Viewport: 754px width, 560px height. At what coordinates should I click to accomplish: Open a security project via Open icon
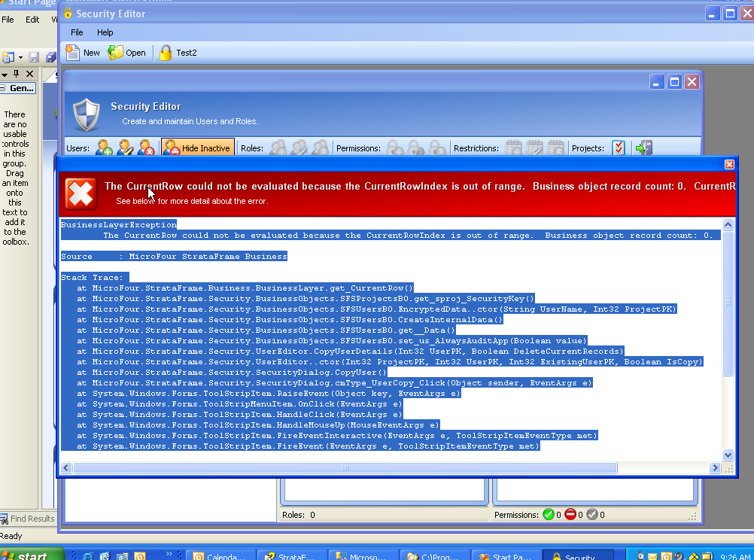point(117,53)
